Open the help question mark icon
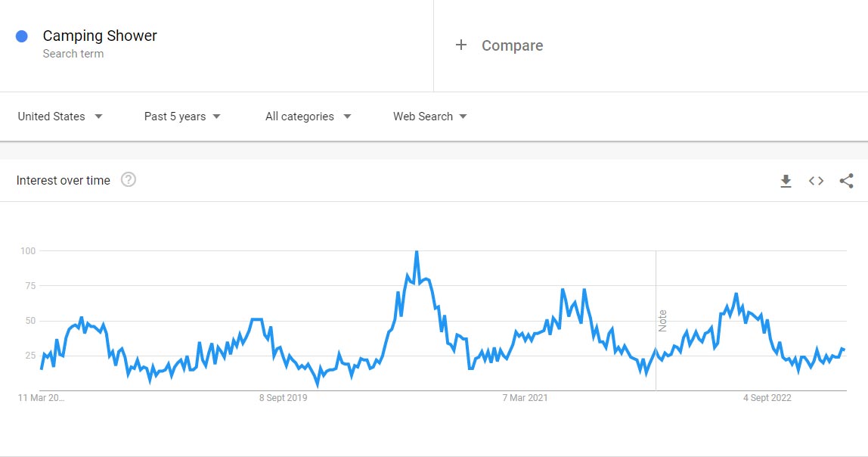868x457 pixels. click(129, 180)
